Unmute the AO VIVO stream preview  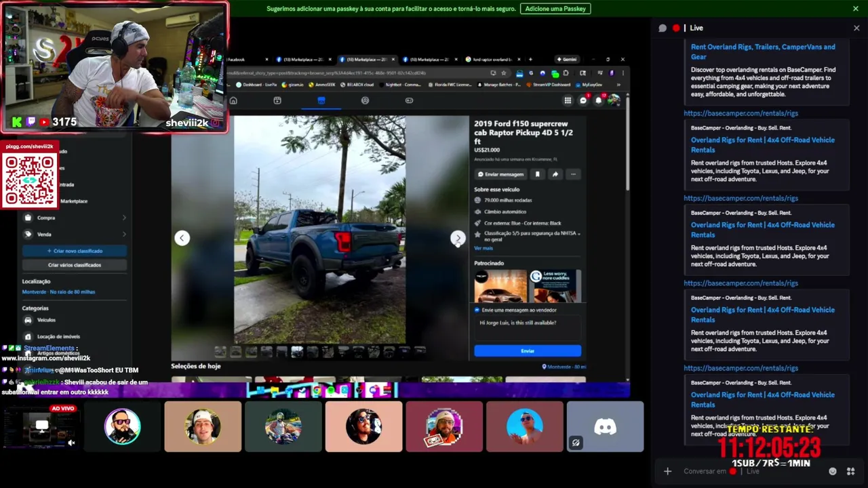coord(71,443)
